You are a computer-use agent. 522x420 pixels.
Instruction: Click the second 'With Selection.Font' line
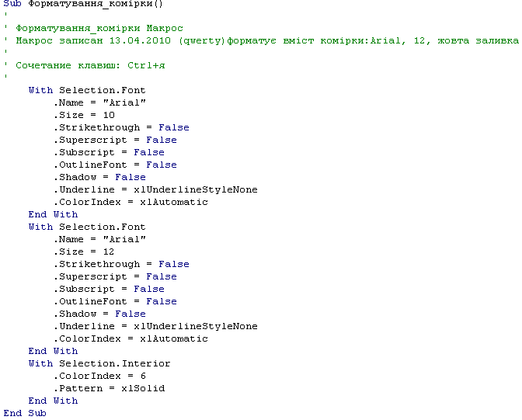pyautogui.click(x=87, y=227)
